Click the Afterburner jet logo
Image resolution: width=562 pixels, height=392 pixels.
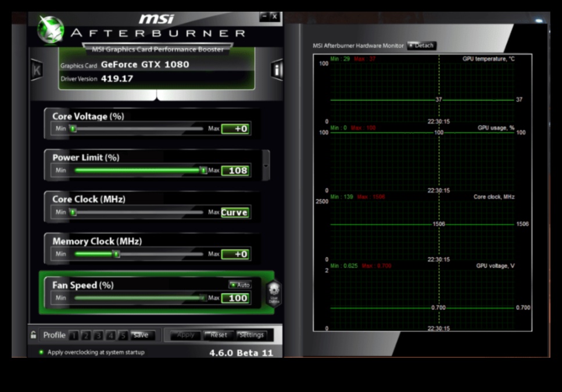click(51, 29)
